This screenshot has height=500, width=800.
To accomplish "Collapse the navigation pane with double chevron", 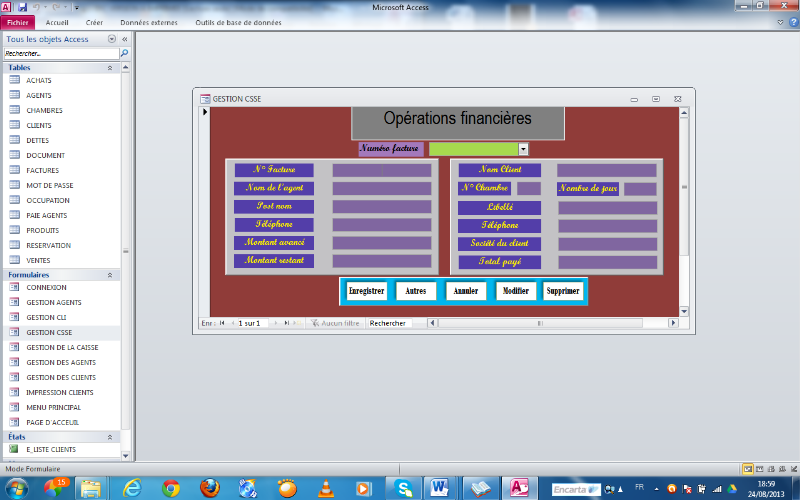I will tap(124, 39).
